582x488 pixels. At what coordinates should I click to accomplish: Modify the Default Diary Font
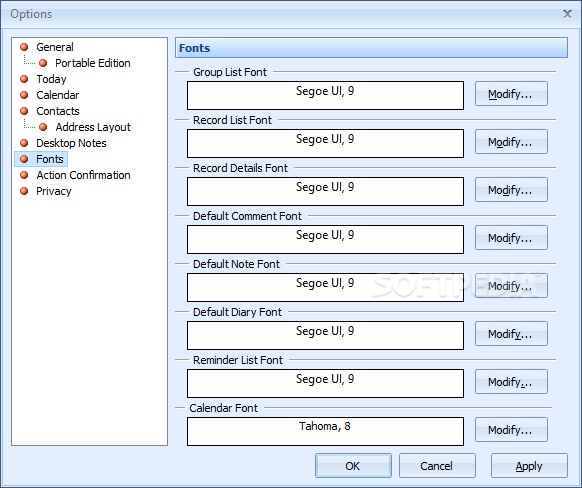click(x=511, y=334)
